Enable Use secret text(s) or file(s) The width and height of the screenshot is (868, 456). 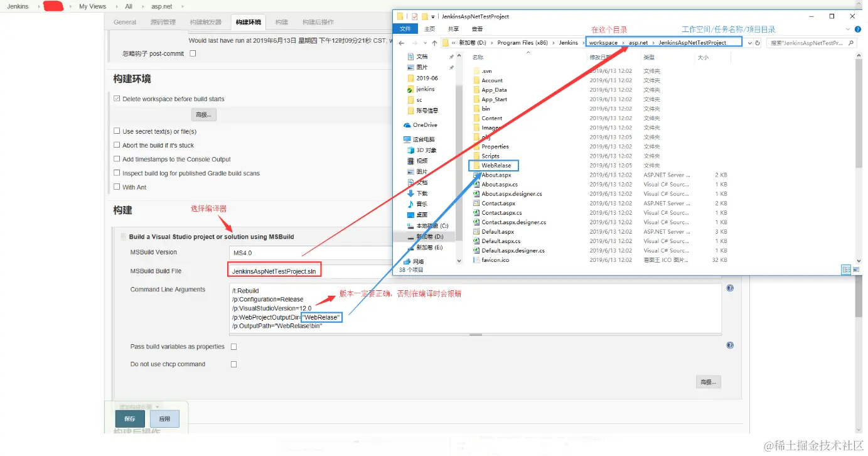tap(117, 131)
